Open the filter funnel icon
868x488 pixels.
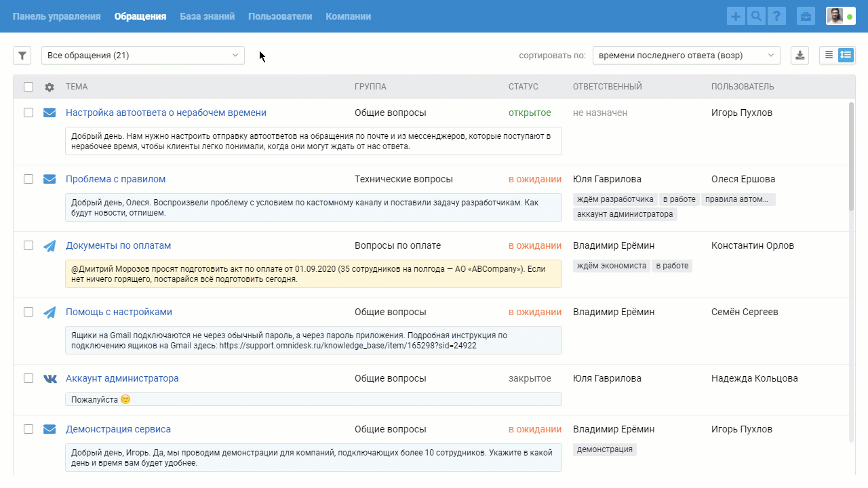[22, 56]
